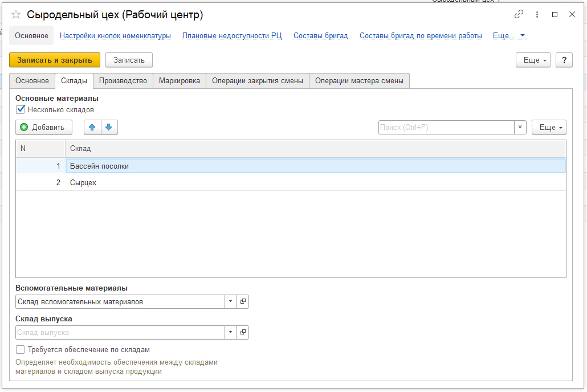Expand the 'Вспомогательные материалы' dropdown list
587x392 pixels.
pyautogui.click(x=230, y=301)
